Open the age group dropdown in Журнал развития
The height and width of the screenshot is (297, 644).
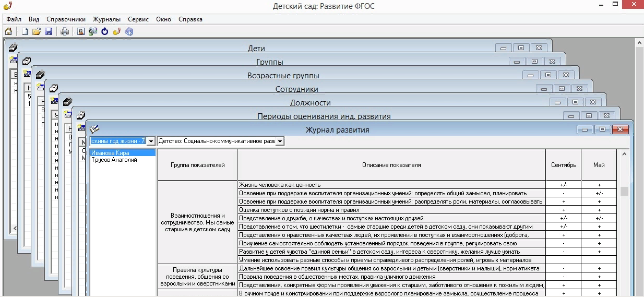point(150,141)
